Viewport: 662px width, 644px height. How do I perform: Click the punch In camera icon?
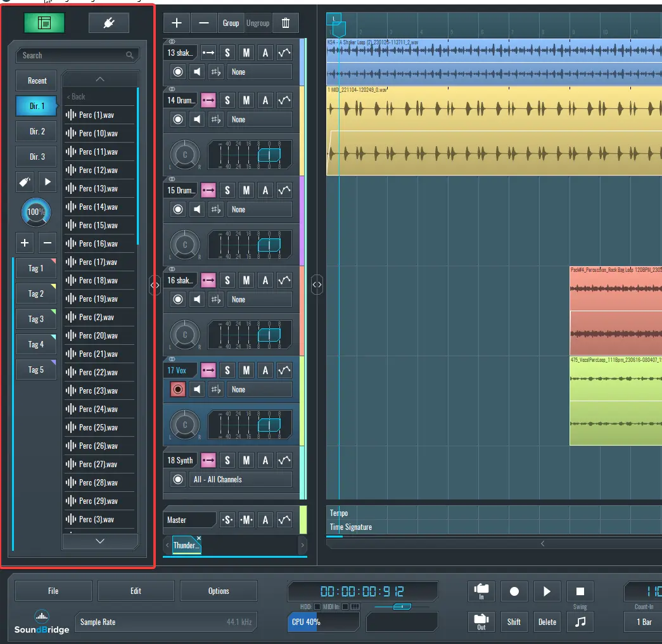[481, 591]
